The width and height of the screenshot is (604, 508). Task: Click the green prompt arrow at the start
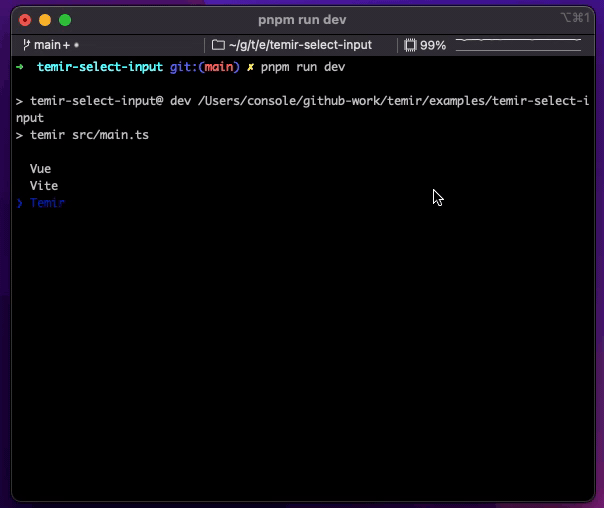tap(20, 67)
